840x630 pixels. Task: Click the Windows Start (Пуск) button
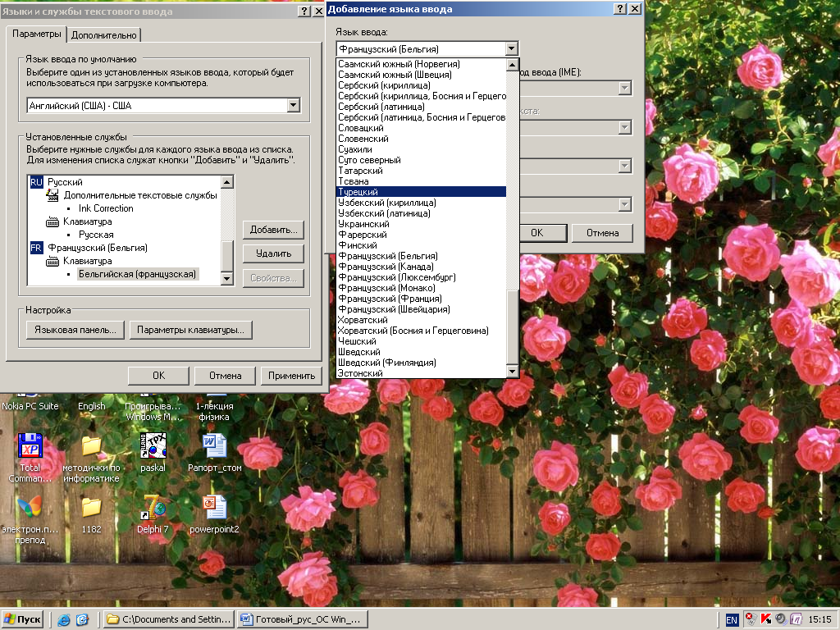click(22, 619)
